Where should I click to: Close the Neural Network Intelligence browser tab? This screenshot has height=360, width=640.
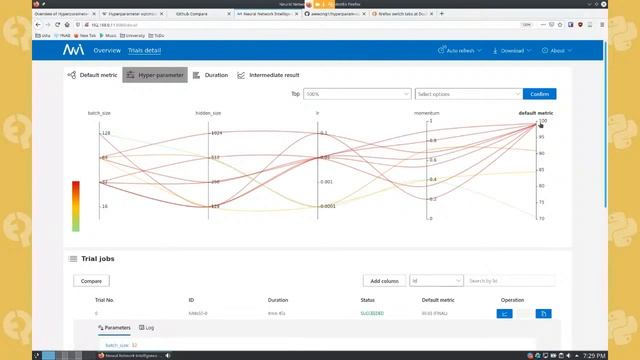coord(296,14)
